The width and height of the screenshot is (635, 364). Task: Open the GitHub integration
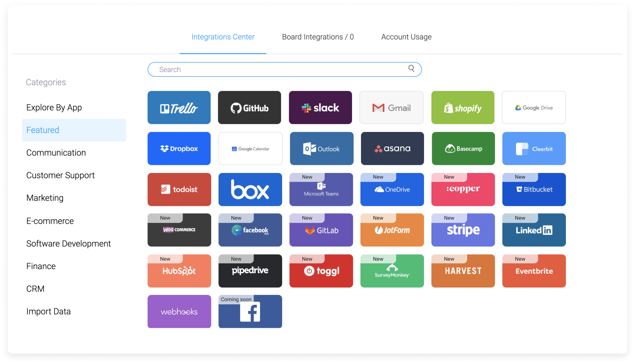point(249,108)
